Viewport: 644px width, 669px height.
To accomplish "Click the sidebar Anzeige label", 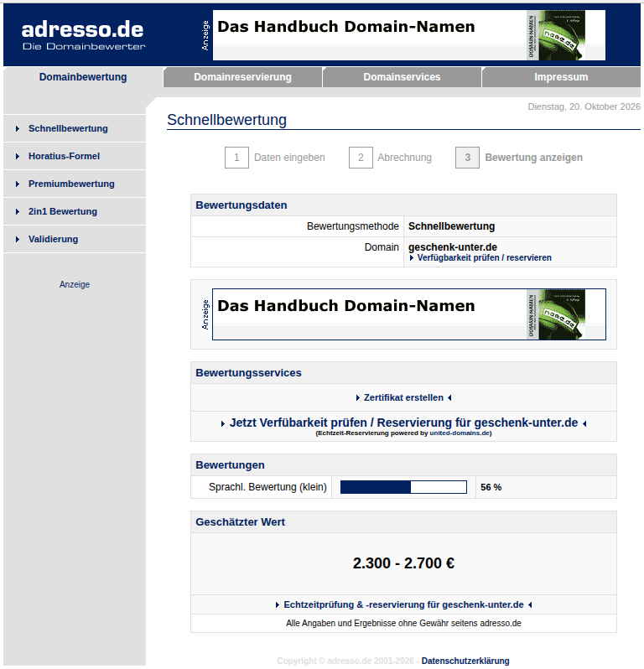I will tap(75, 284).
